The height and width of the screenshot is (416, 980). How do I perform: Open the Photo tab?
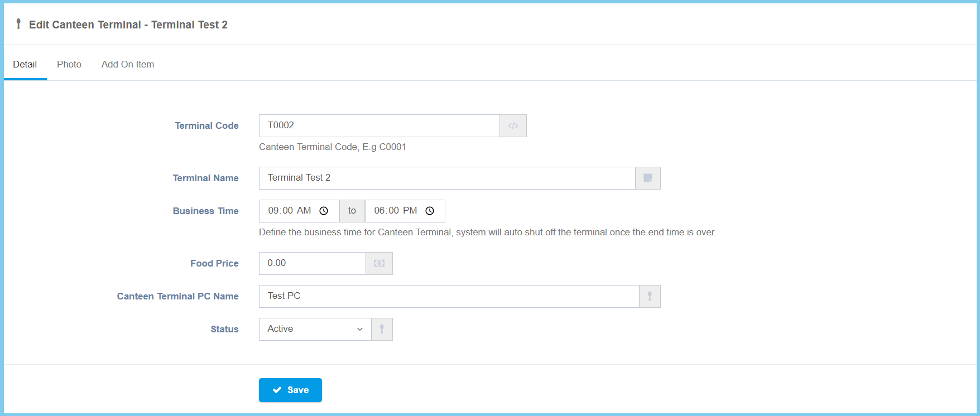(69, 65)
